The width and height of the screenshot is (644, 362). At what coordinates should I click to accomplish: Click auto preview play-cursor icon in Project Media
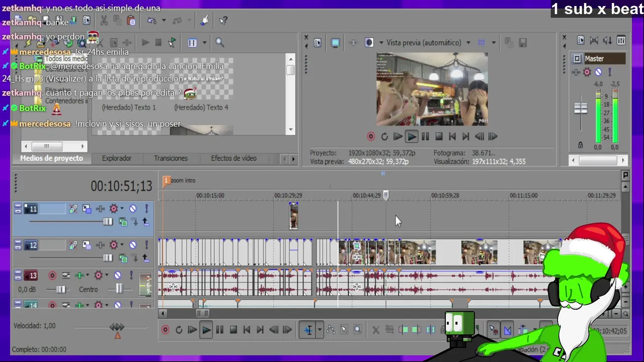(x=172, y=43)
